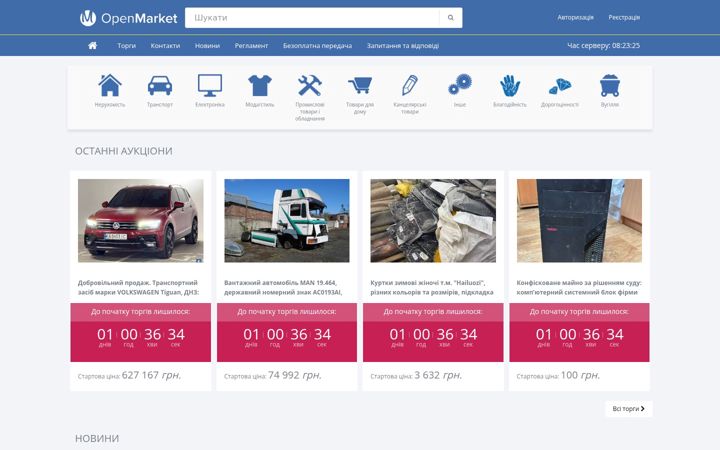This screenshot has width=720, height=450.
Task: Open the Транспорт car category icon
Action: pos(160,85)
